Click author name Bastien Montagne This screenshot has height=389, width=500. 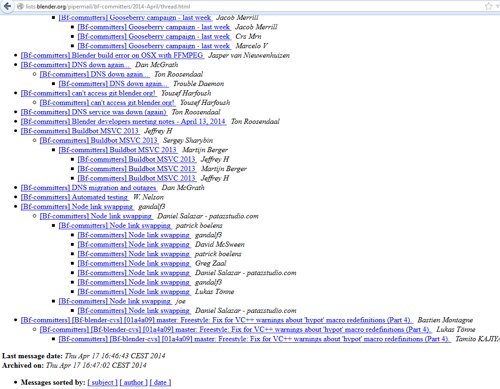445,320
